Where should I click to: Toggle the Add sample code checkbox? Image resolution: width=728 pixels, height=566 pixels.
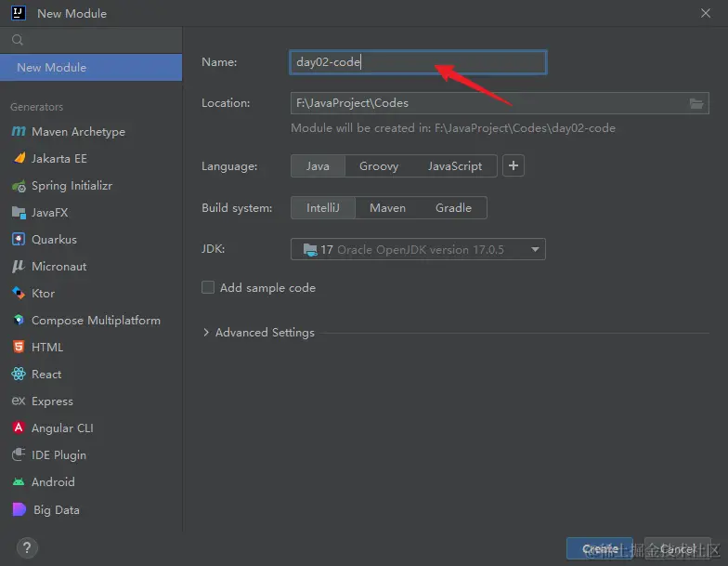point(208,288)
